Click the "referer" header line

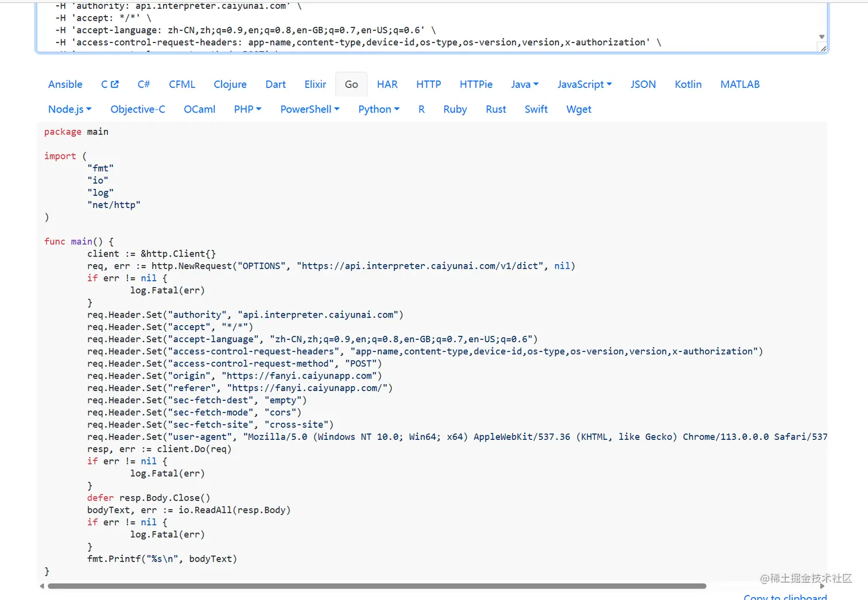pos(240,388)
